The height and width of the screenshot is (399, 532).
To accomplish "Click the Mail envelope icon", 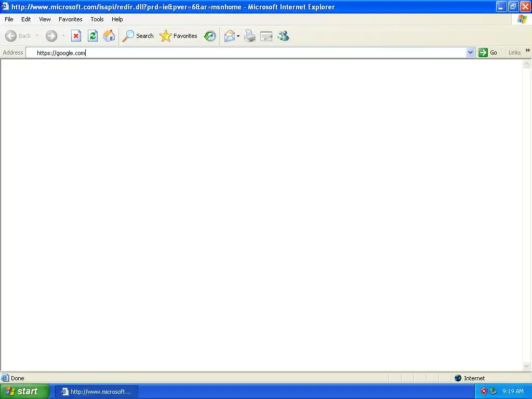I will 230,36.
